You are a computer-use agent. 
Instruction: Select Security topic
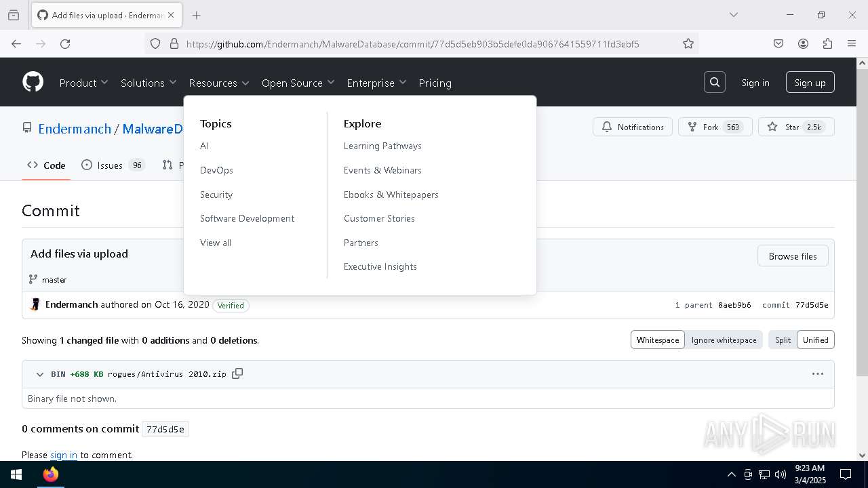(x=216, y=195)
